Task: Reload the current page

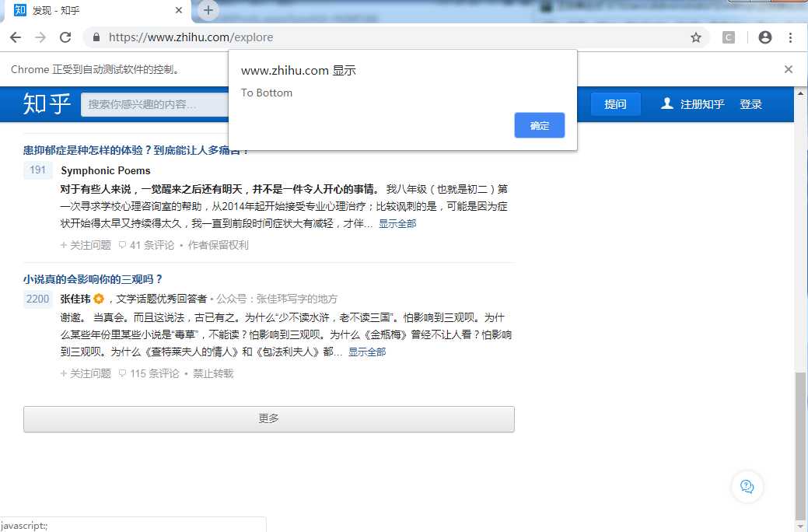Action: pos(65,37)
